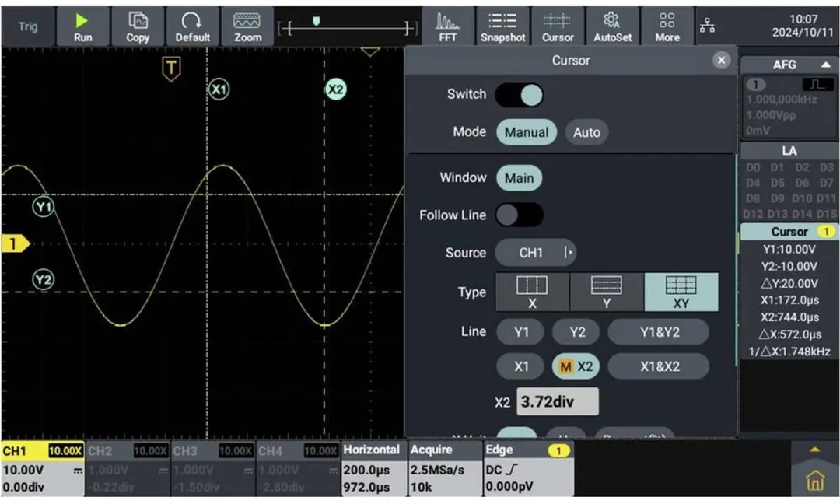Open the AFG channel 1 settings

[789, 107]
